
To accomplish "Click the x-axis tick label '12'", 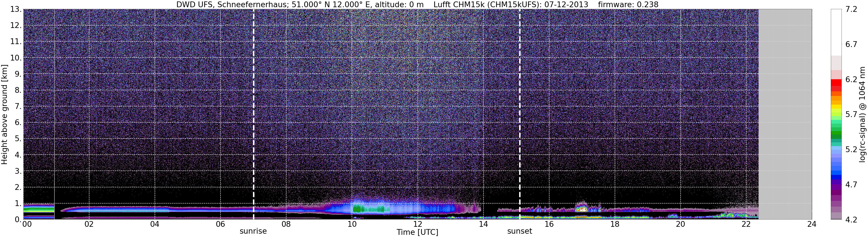I will click(x=417, y=224).
